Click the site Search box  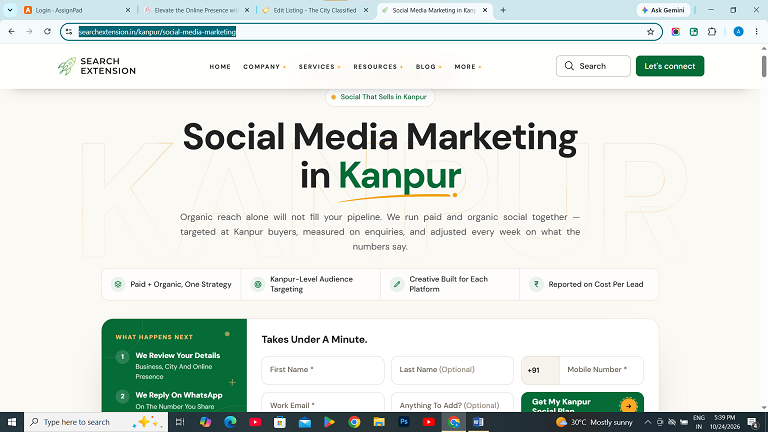[593, 66]
